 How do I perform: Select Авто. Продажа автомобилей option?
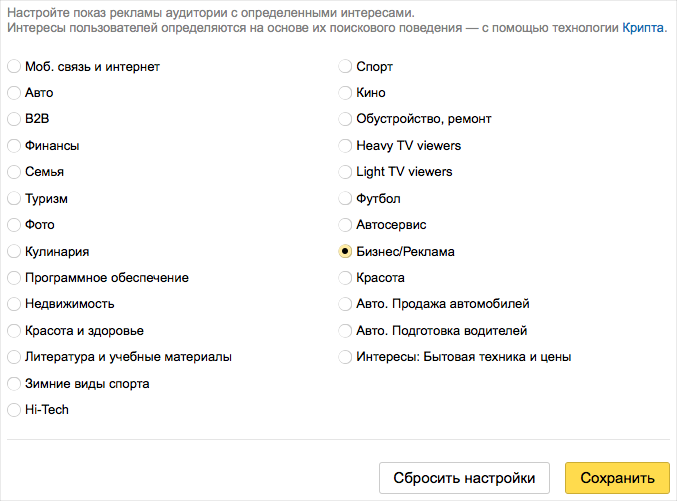[345, 304]
